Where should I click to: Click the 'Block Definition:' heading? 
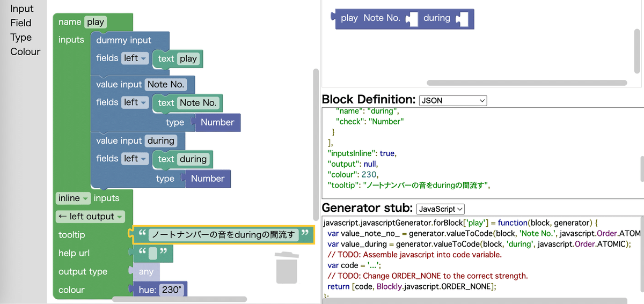(x=369, y=100)
